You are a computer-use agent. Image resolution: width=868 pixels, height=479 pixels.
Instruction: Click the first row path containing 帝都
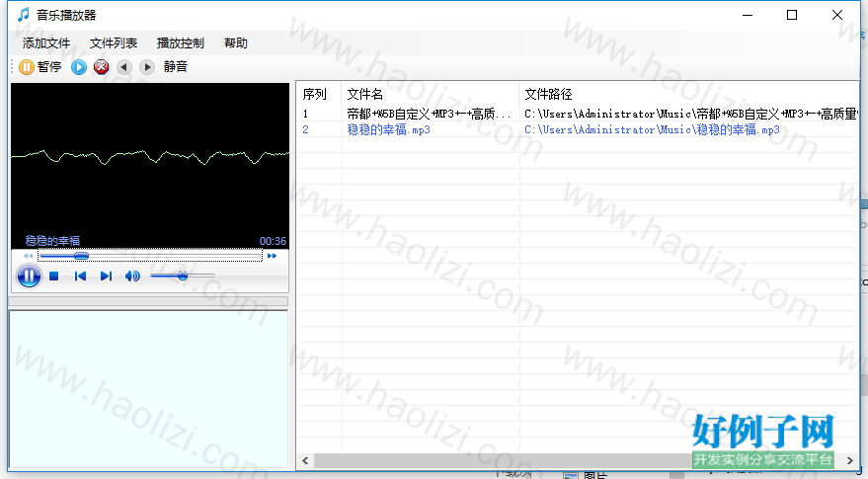point(691,115)
